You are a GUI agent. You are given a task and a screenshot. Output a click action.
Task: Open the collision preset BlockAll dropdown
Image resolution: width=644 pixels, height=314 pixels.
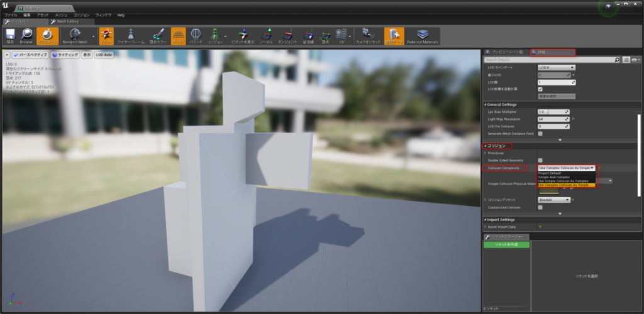(x=554, y=200)
